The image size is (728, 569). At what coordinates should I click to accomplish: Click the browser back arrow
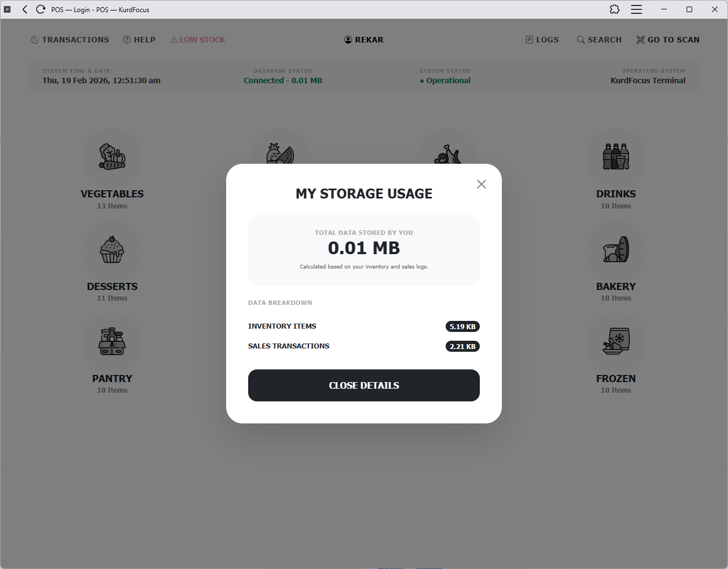(x=25, y=9)
